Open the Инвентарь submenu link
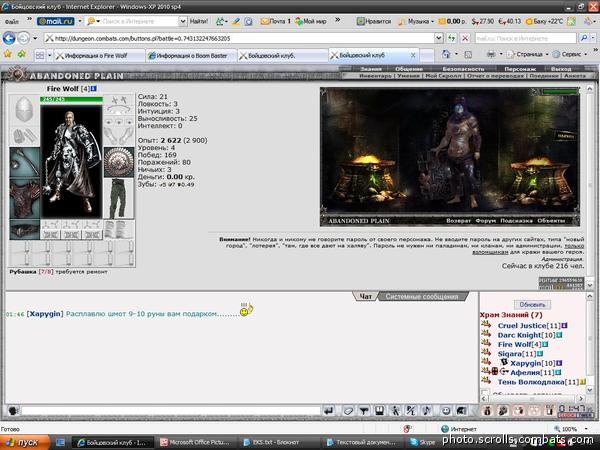The height and width of the screenshot is (450, 600). coord(375,76)
